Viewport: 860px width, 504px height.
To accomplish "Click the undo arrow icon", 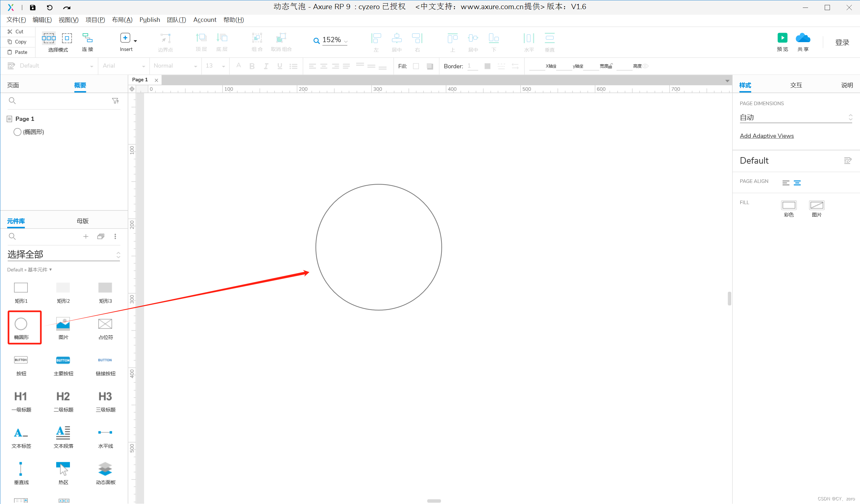I will coord(50,8).
